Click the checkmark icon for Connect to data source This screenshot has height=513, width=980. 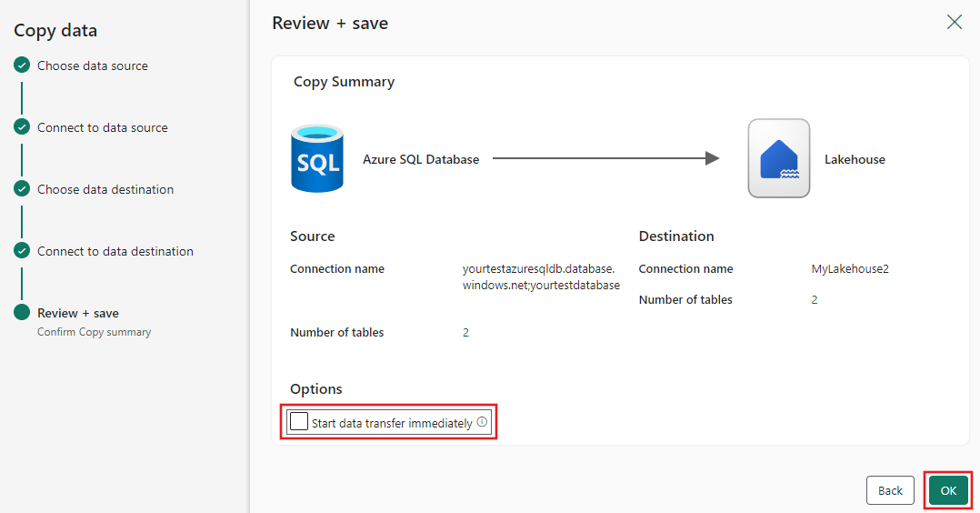22,127
